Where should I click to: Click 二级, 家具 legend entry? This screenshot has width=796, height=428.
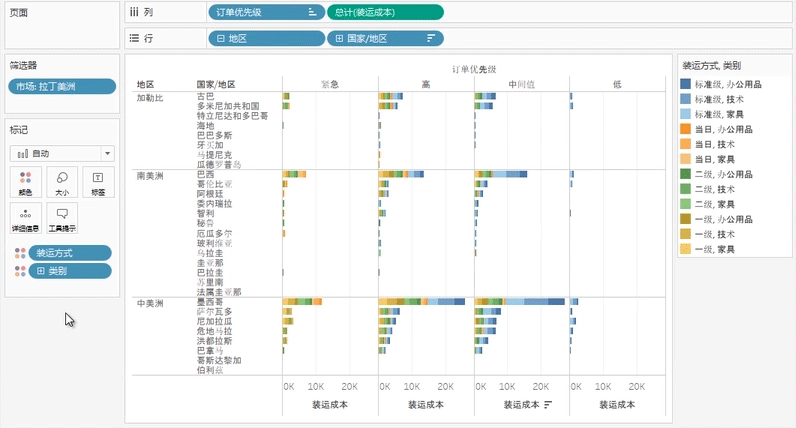pos(714,203)
